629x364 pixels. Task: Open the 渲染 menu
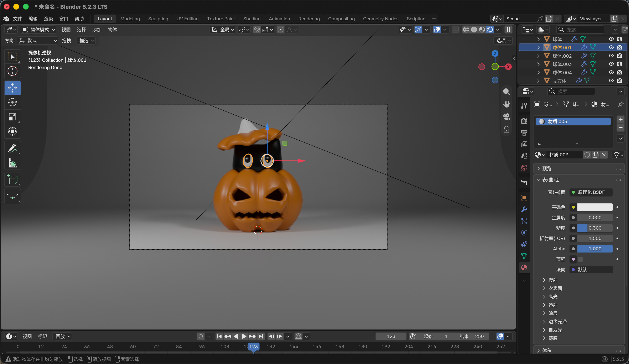[x=48, y=19]
